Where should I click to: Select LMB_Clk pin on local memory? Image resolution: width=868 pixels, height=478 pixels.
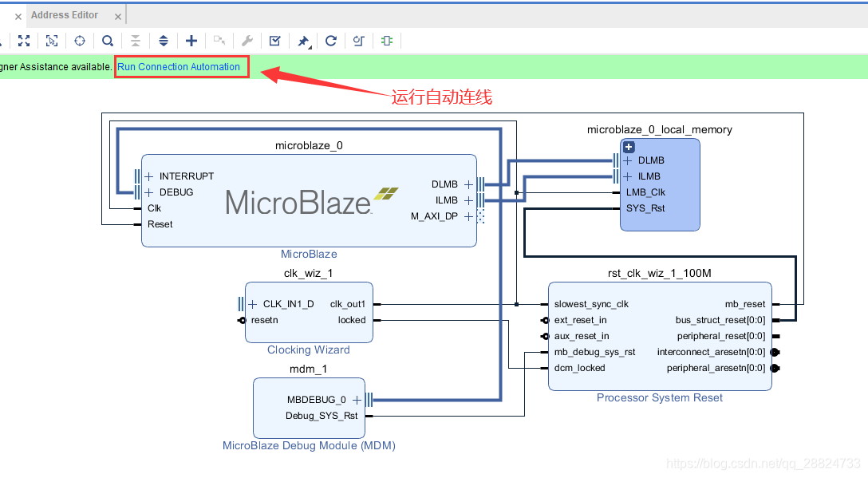click(645, 192)
